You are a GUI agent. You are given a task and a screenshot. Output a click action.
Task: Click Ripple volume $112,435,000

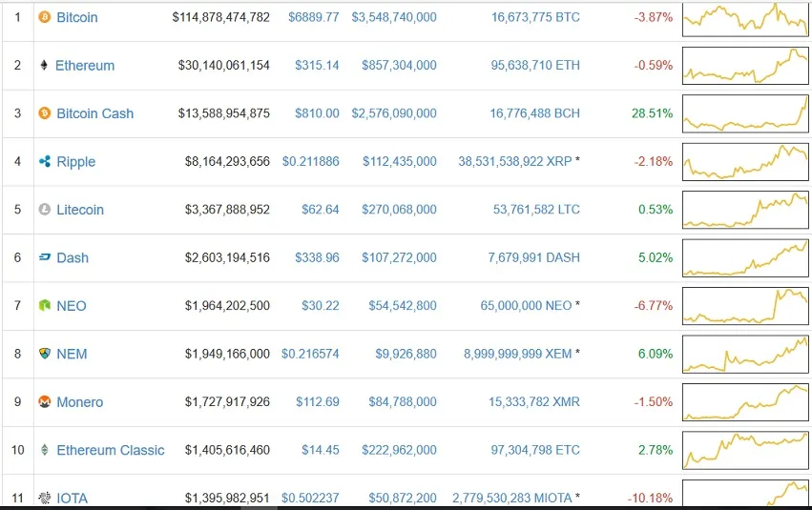[400, 161]
